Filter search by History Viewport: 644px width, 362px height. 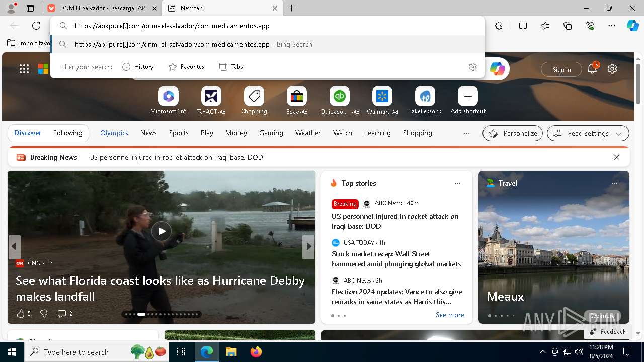(138, 67)
